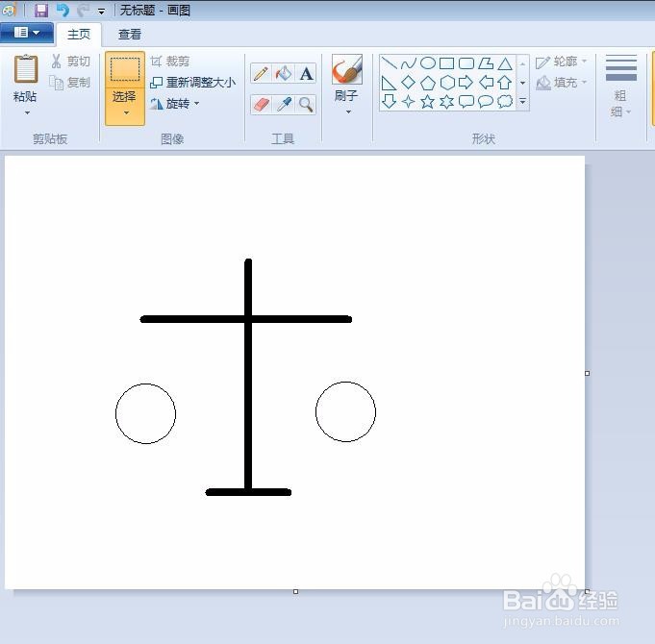Choose the Oval callout shape
This screenshot has width=655, height=644.
coord(486,102)
